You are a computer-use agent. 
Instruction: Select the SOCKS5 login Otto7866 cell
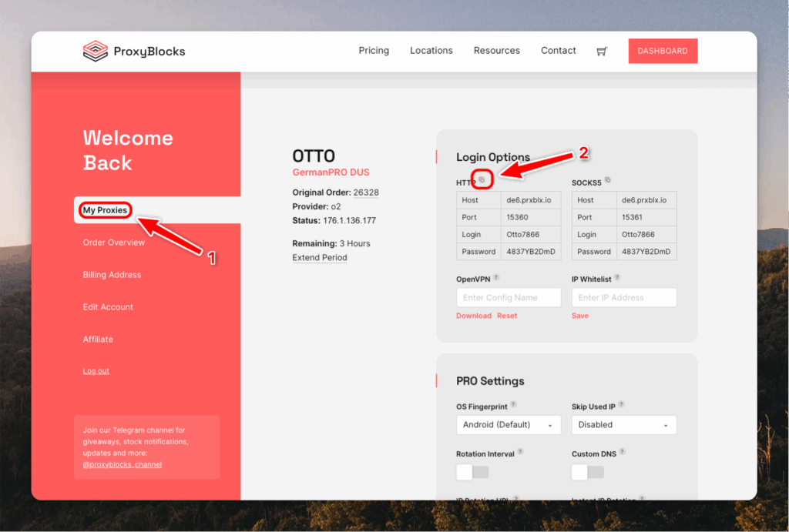(x=646, y=234)
